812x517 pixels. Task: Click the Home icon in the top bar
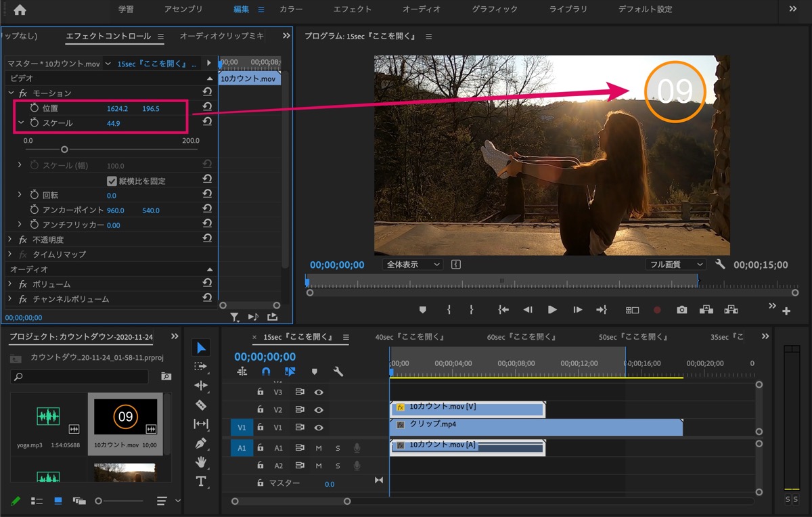tap(20, 9)
